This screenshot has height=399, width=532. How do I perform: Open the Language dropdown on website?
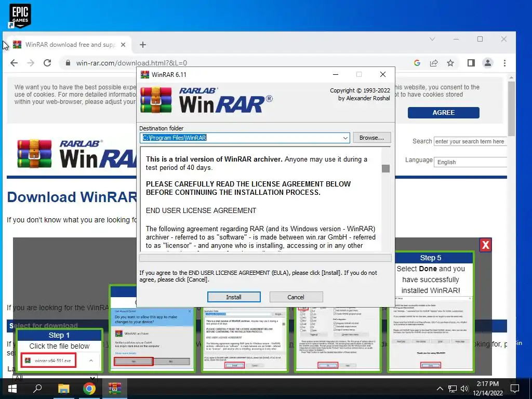(x=472, y=162)
